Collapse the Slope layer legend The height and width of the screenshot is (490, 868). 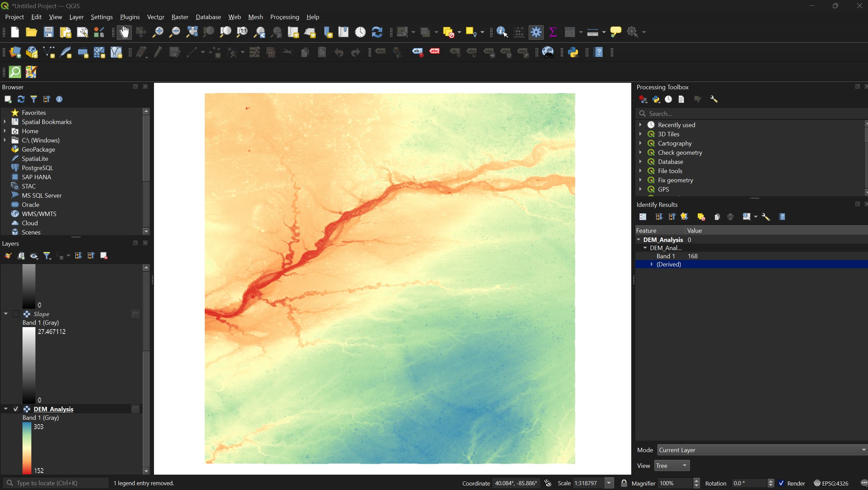[6, 314]
